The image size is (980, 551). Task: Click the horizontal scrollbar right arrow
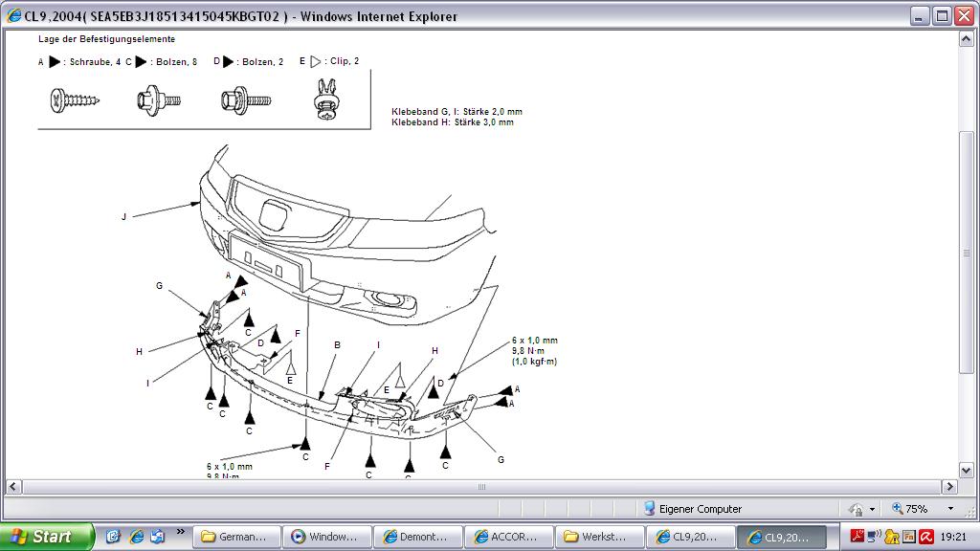click(x=949, y=487)
